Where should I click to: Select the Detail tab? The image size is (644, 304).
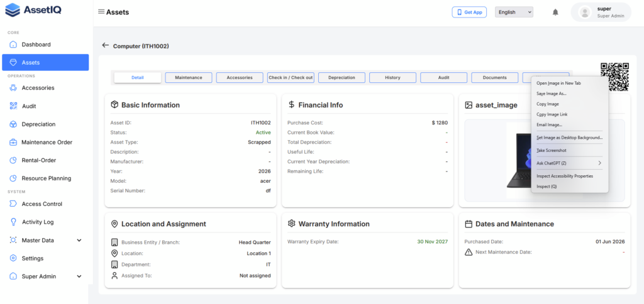click(x=138, y=77)
